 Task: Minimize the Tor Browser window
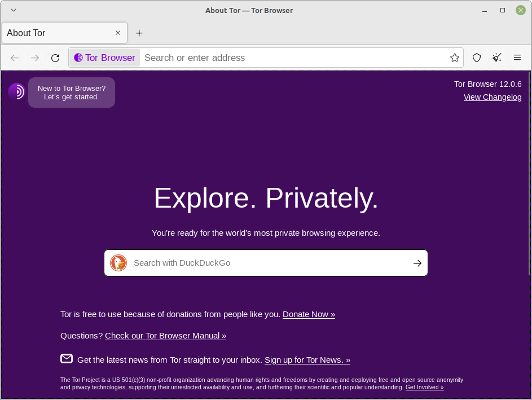(485, 11)
